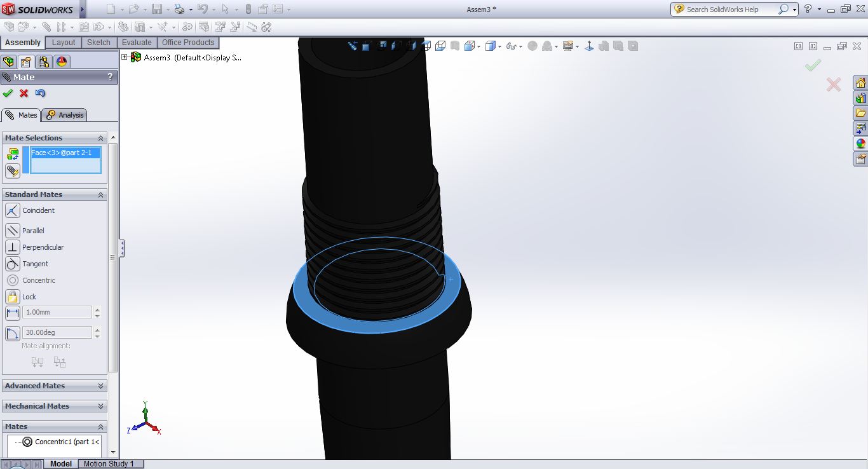Click the Appearances color ball in right pane
868x469 pixels.
point(861,144)
